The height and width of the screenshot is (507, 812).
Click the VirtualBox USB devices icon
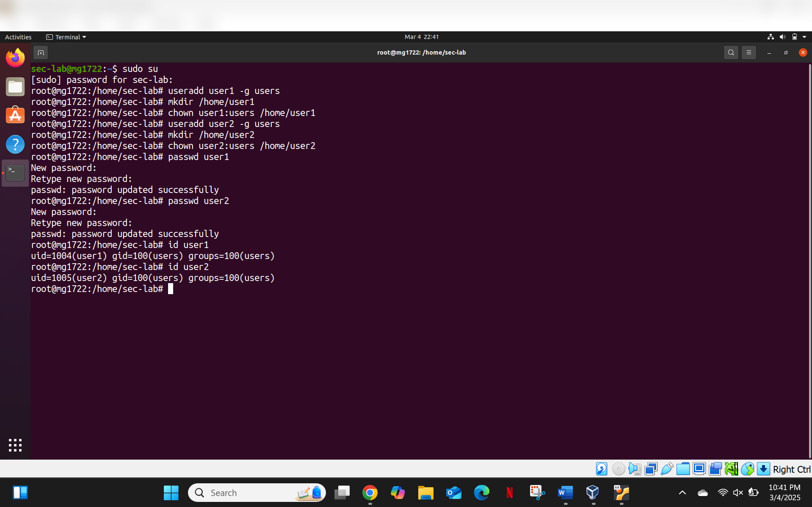point(667,469)
